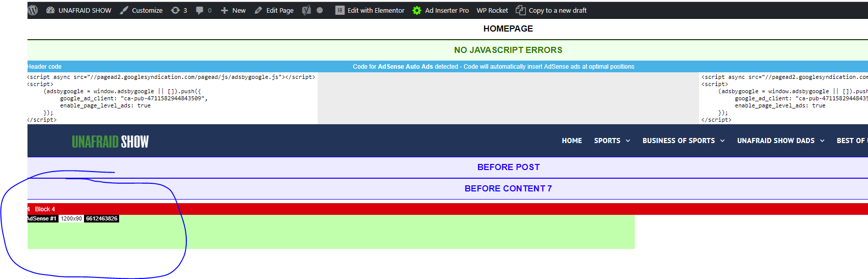868x279 pixels.
Task: Click the red Block 4 label bar
Action: 447,209
